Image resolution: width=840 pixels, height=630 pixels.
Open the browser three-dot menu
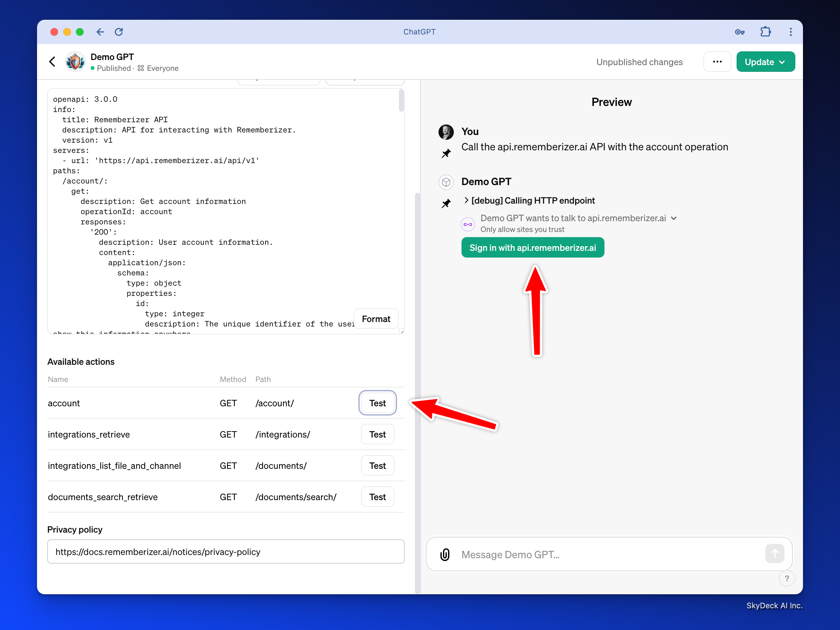click(791, 32)
